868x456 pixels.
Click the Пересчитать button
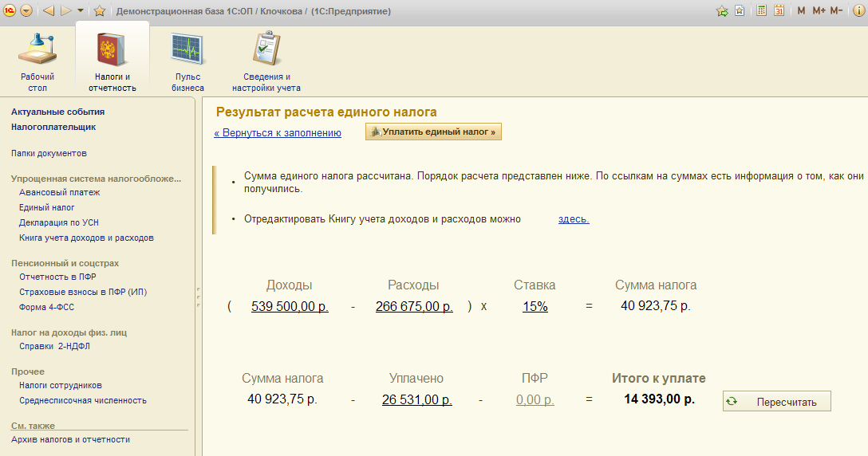[776, 402]
